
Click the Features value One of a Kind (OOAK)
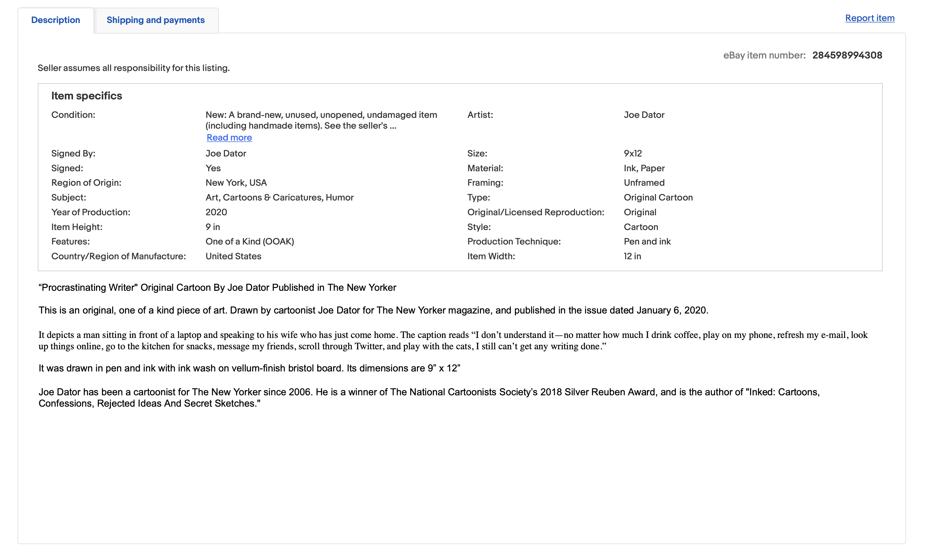click(x=249, y=241)
